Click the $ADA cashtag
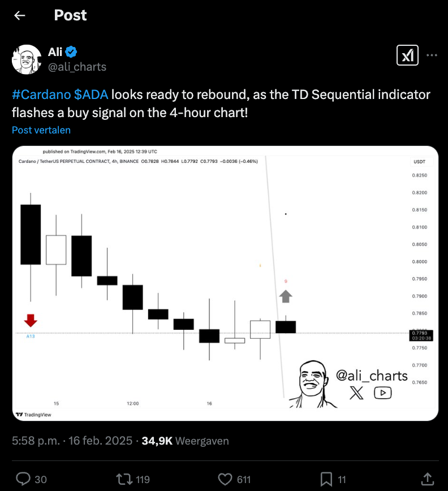 92,94
